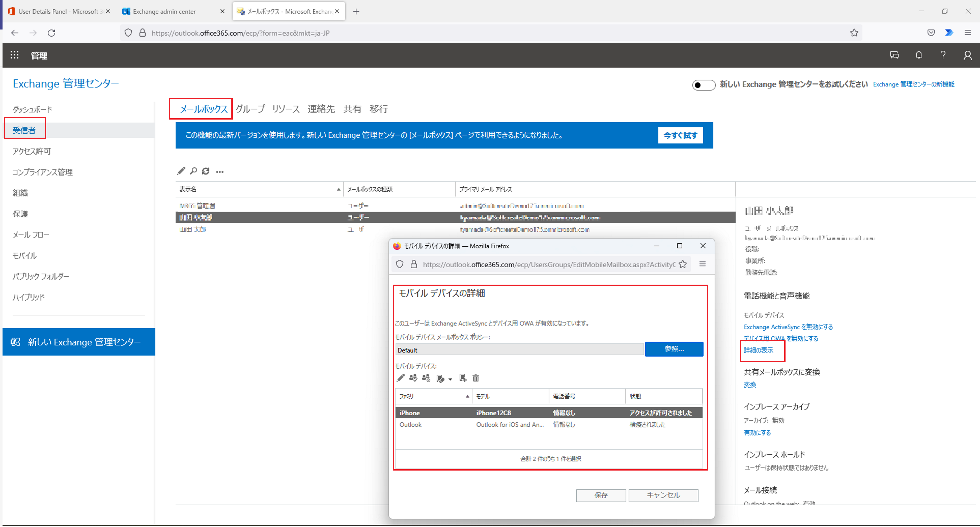Screen dimensions: 980x527
Task: Open the popup window hamburger menu
Action: [x=703, y=264]
